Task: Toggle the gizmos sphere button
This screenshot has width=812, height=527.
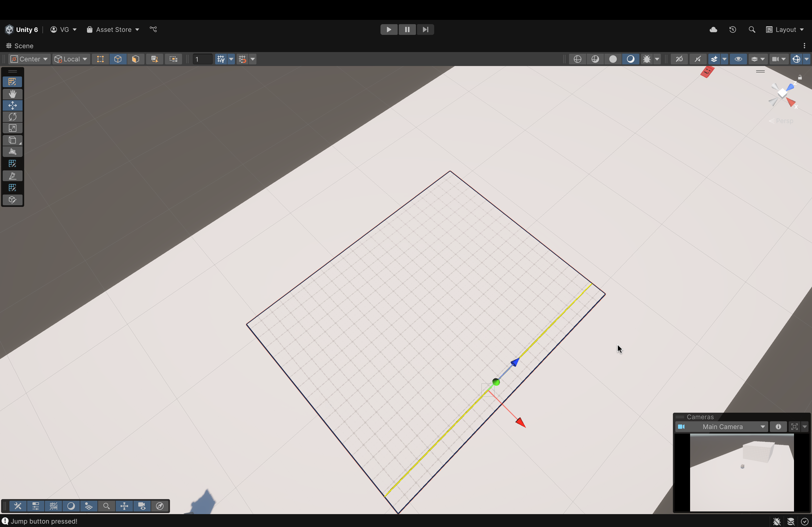Action: tap(796, 59)
